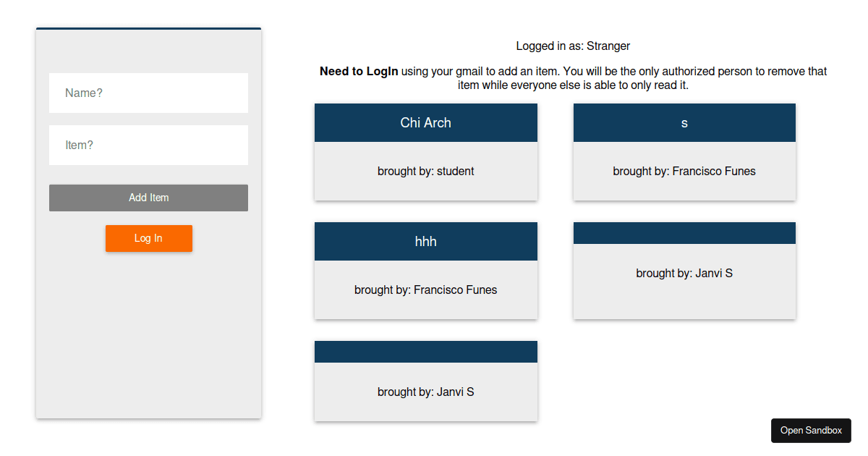This screenshot has width=868, height=456.
Task: Click 'brought by: Janvi S' below hhh card
Action: [x=425, y=392]
